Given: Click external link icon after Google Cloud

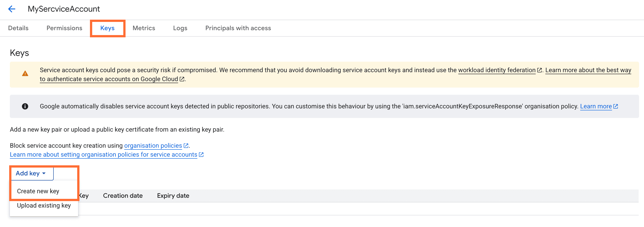Looking at the screenshot, I should pos(182,79).
